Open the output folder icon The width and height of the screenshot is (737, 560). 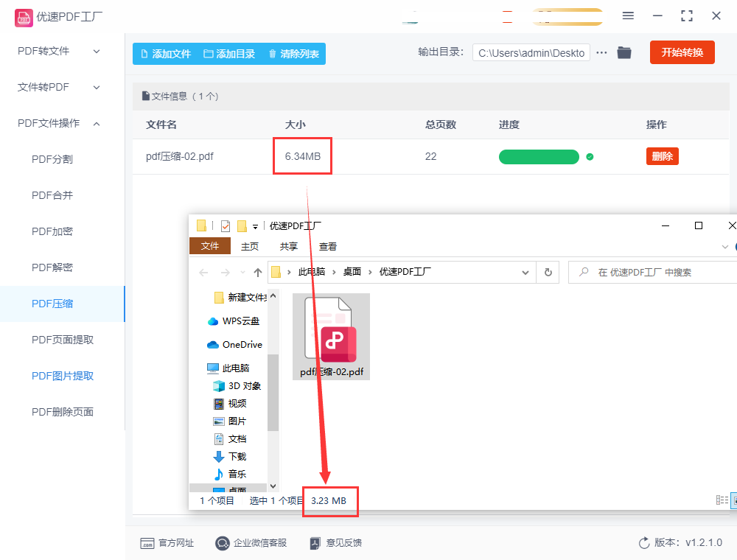coord(624,52)
